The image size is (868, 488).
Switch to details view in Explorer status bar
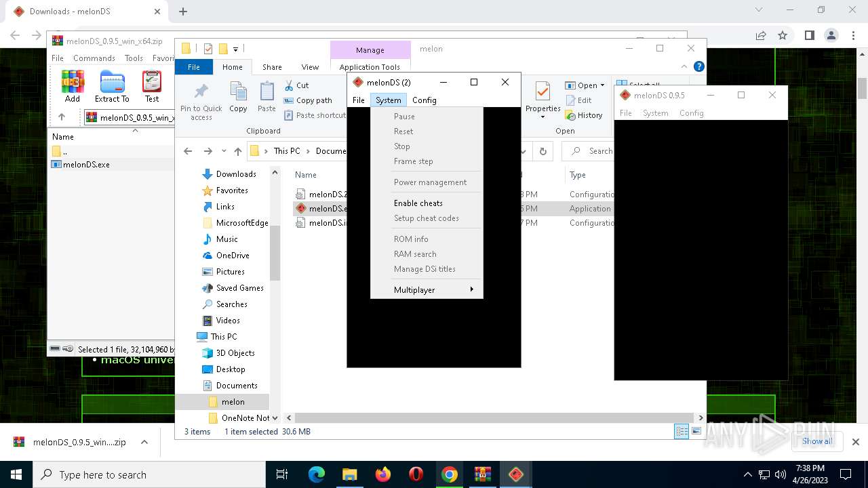click(x=682, y=432)
